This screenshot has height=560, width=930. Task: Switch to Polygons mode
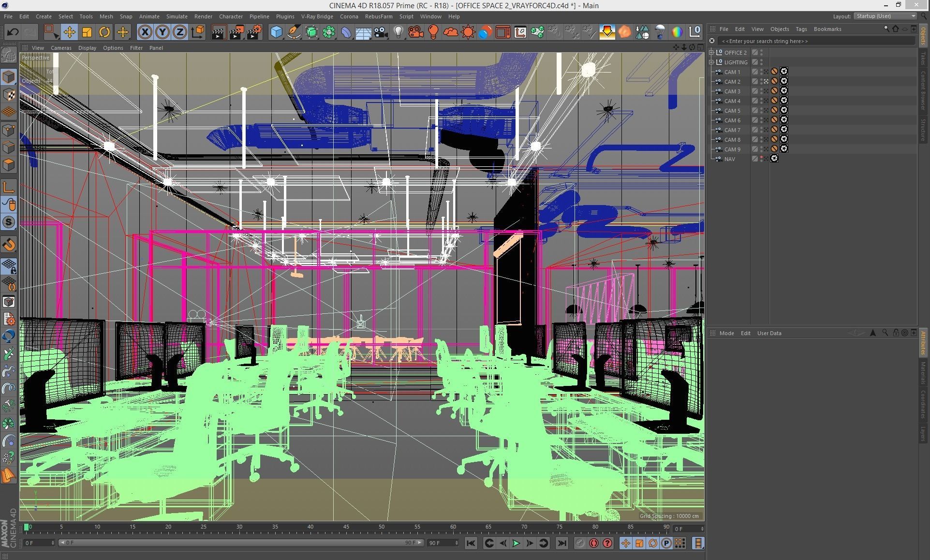tap(9, 165)
